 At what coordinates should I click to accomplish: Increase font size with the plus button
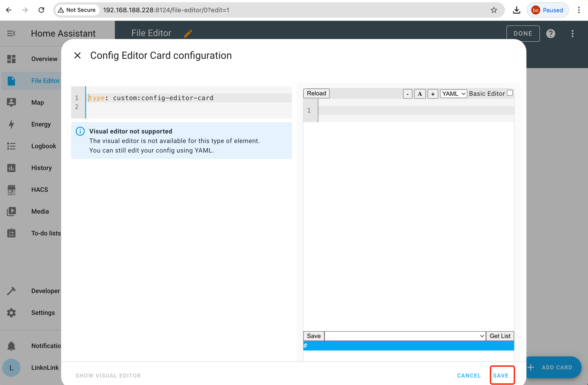point(433,94)
